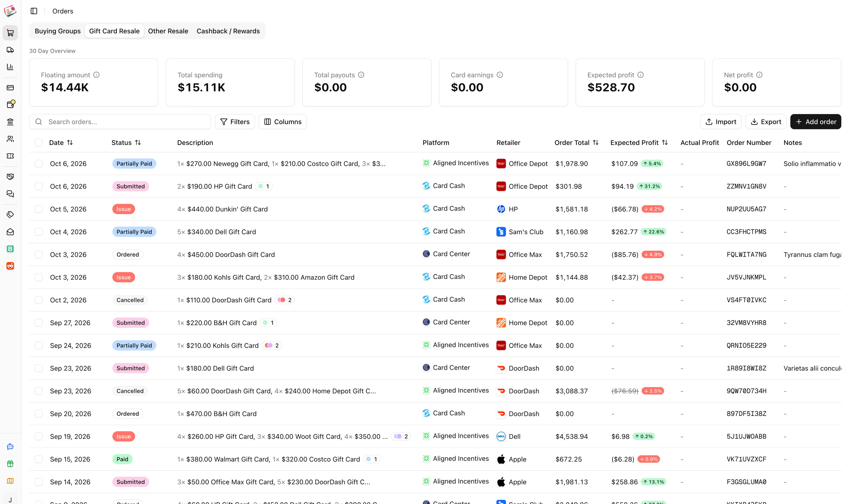Click the Add order button
Screen dimensions: 847x504
click(x=815, y=122)
